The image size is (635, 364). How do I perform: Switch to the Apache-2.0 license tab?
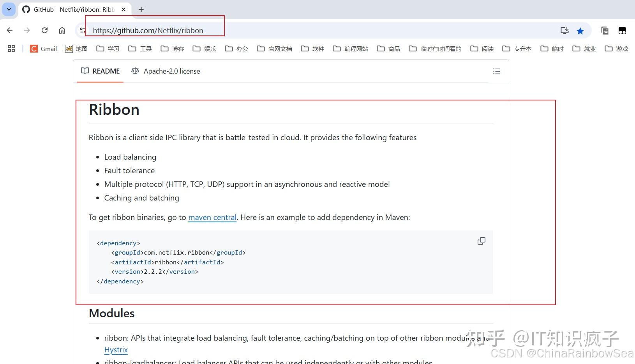click(166, 71)
